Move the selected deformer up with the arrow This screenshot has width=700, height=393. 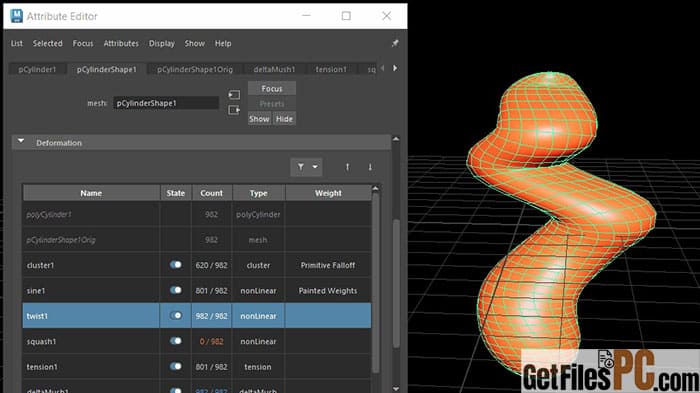(347, 167)
